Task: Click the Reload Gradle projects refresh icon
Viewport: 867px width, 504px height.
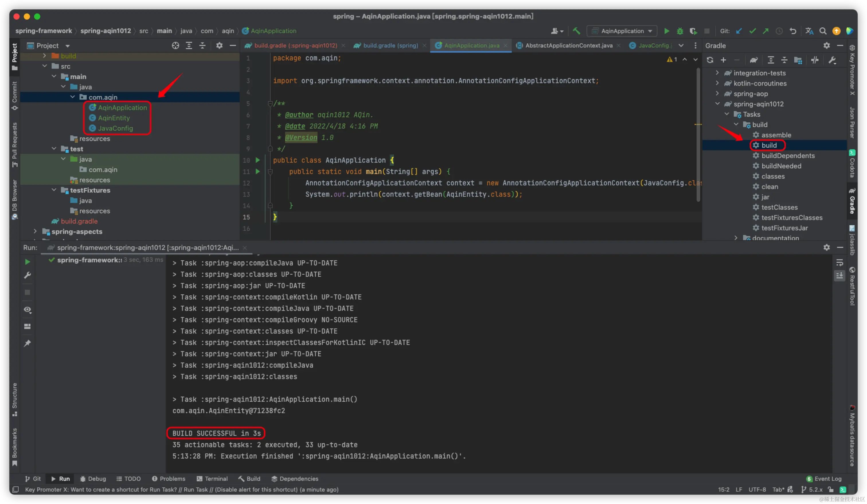Action: point(710,60)
